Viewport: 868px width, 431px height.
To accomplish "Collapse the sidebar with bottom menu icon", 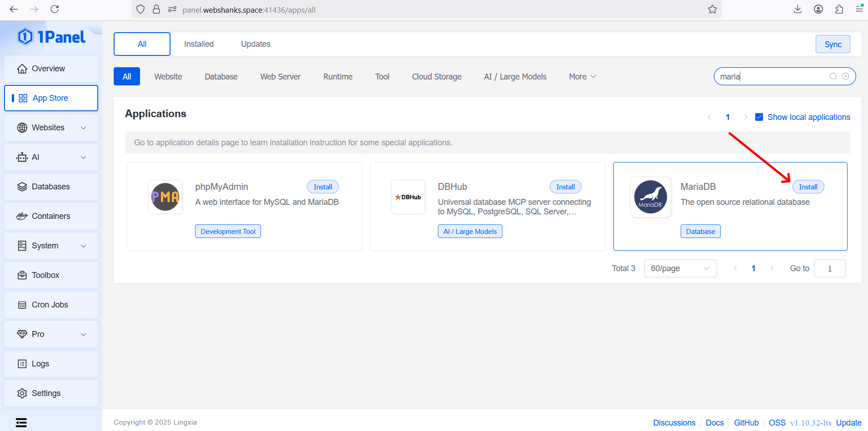I will pos(21,423).
